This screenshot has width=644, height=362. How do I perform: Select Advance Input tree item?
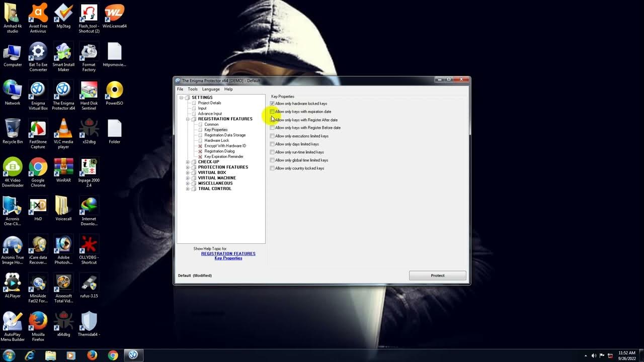210,114
